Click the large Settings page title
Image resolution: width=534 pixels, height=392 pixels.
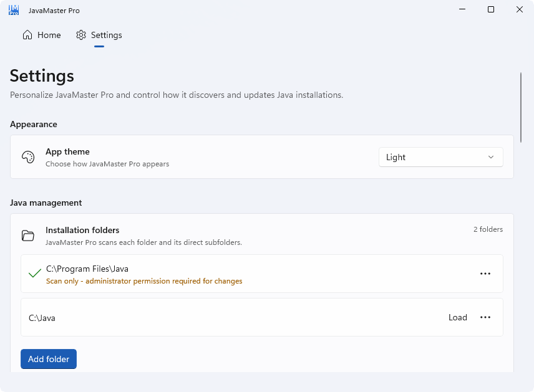[x=42, y=75]
